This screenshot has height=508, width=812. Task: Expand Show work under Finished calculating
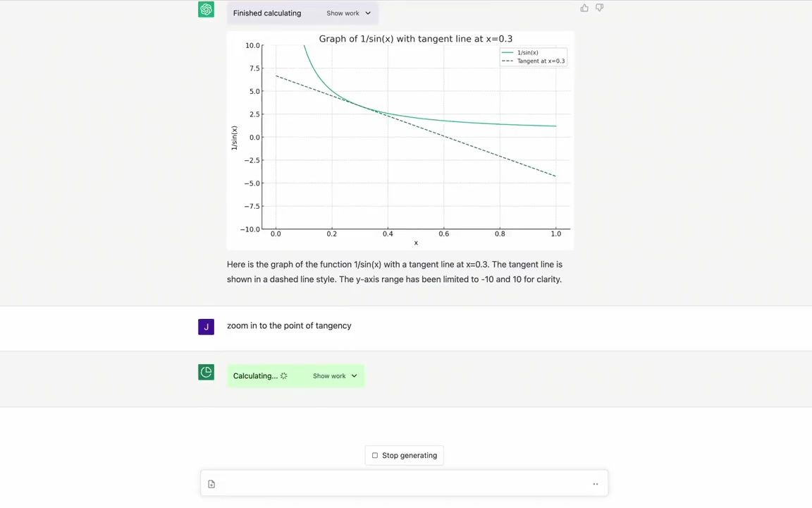pyautogui.click(x=348, y=13)
